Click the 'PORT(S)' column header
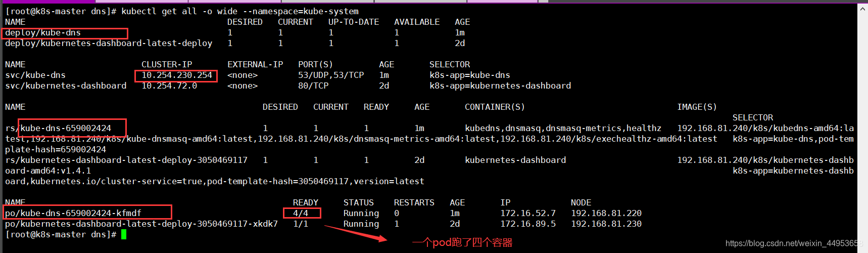868x253 pixels. [316, 64]
